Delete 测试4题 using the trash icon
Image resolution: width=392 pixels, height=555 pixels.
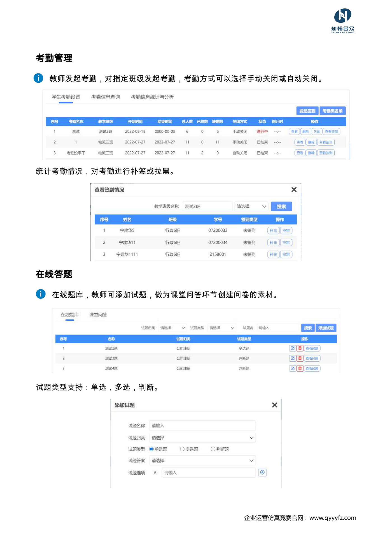coord(300,368)
